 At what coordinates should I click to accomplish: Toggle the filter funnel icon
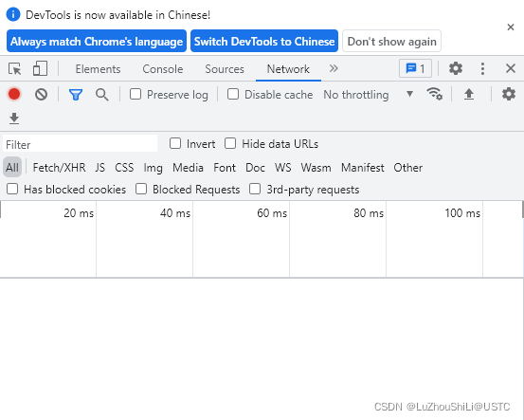[x=76, y=95]
